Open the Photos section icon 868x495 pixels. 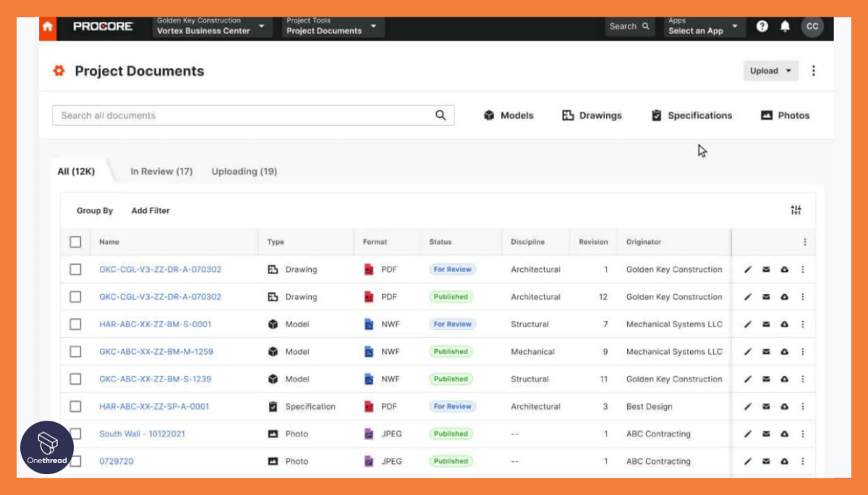765,116
